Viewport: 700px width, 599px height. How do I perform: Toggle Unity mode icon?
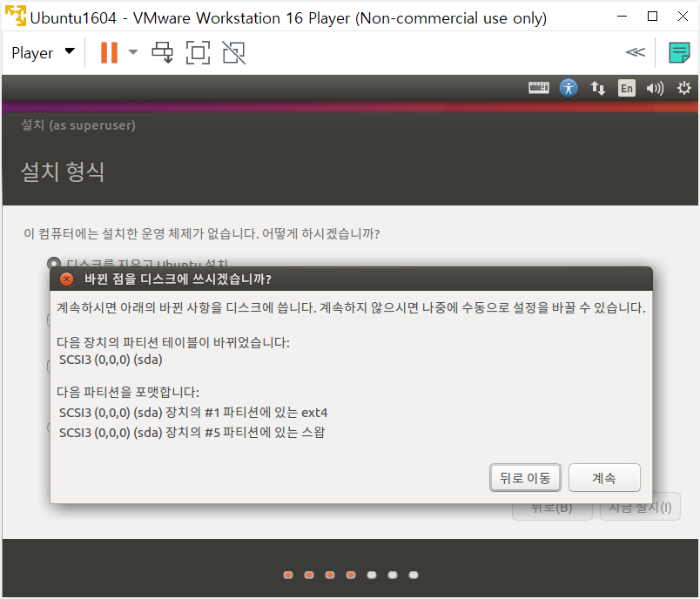coord(234,52)
